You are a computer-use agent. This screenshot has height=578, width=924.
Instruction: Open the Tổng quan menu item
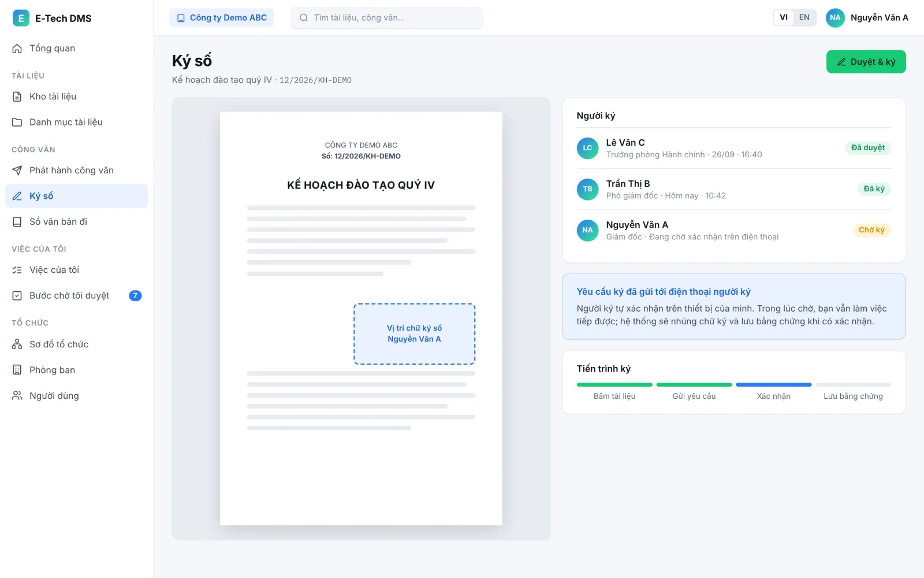pos(76,49)
